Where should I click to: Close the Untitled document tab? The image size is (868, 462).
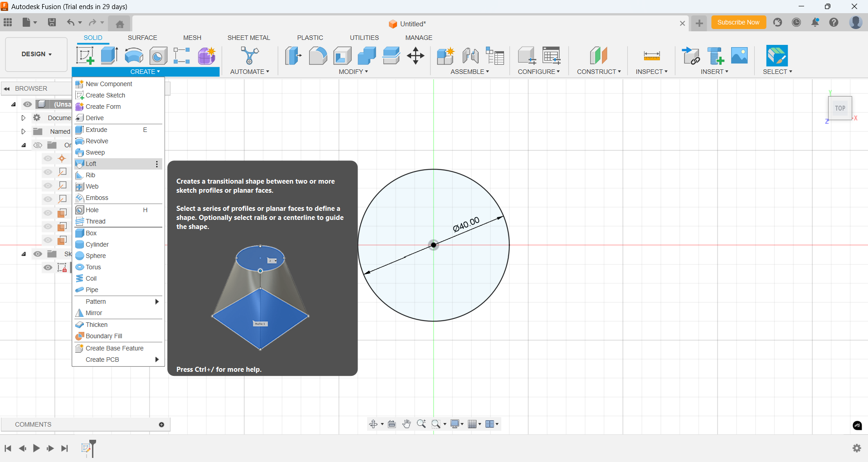(x=682, y=24)
